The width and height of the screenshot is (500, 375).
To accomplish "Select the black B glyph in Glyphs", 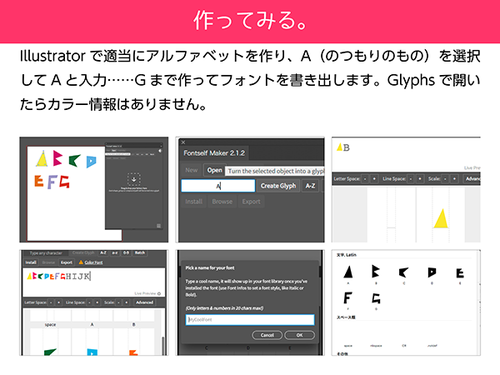I will 375,272.
